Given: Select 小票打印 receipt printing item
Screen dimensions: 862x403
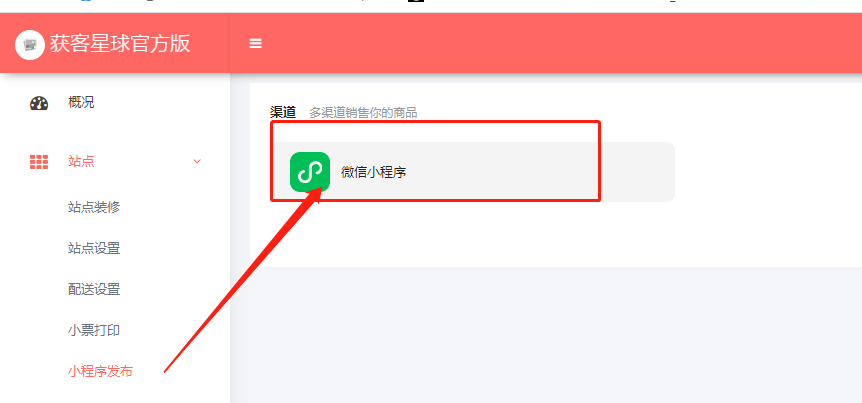Looking at the screenshot, I should (94, 330).
